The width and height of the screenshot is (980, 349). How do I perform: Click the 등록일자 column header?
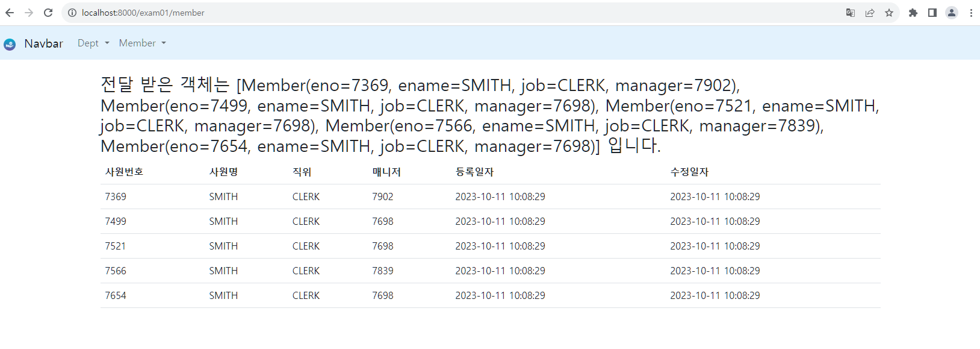pos(474,172)
